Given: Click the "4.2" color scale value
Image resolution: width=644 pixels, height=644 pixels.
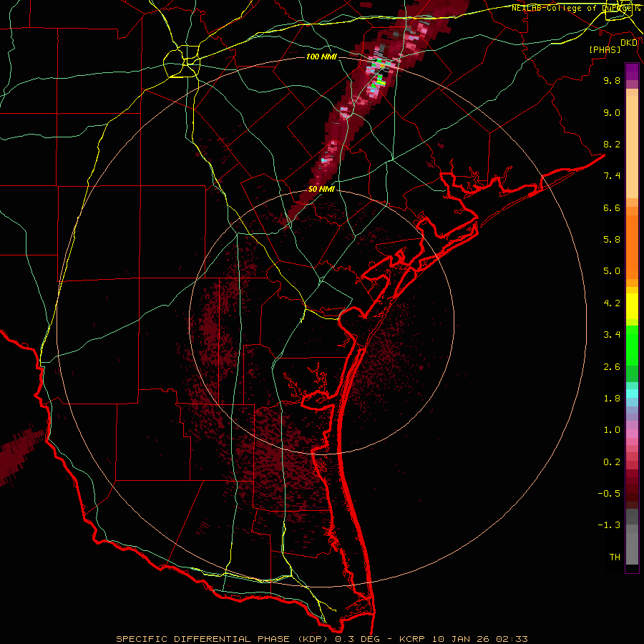Looking at the screenshot, I should 612,303.
